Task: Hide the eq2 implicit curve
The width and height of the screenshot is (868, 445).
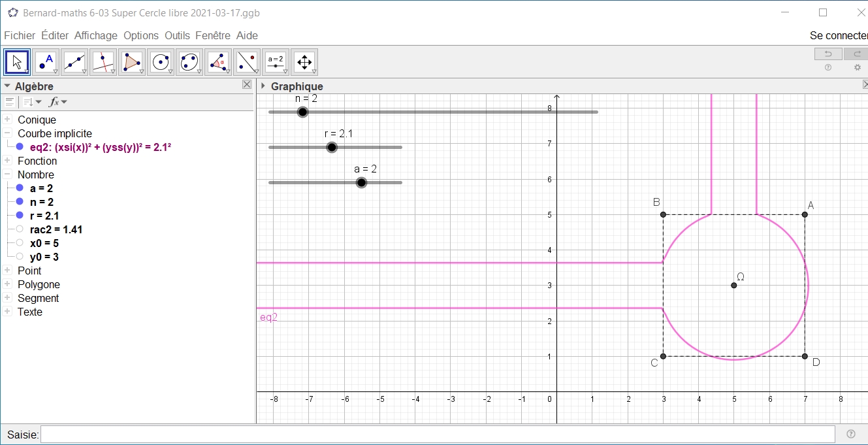Action: 20,147
